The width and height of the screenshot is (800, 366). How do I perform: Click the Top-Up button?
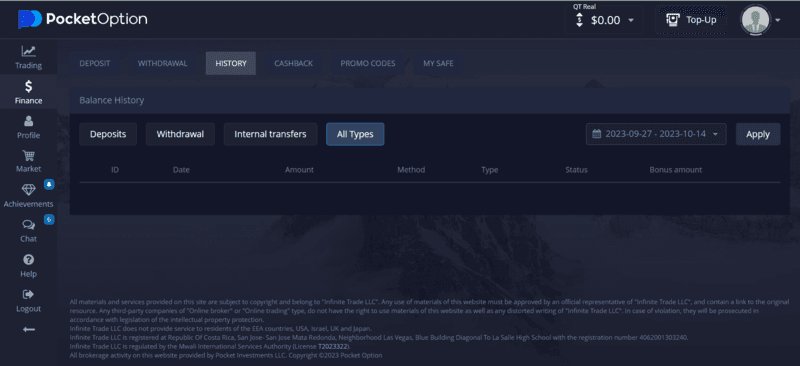point(692,20)
